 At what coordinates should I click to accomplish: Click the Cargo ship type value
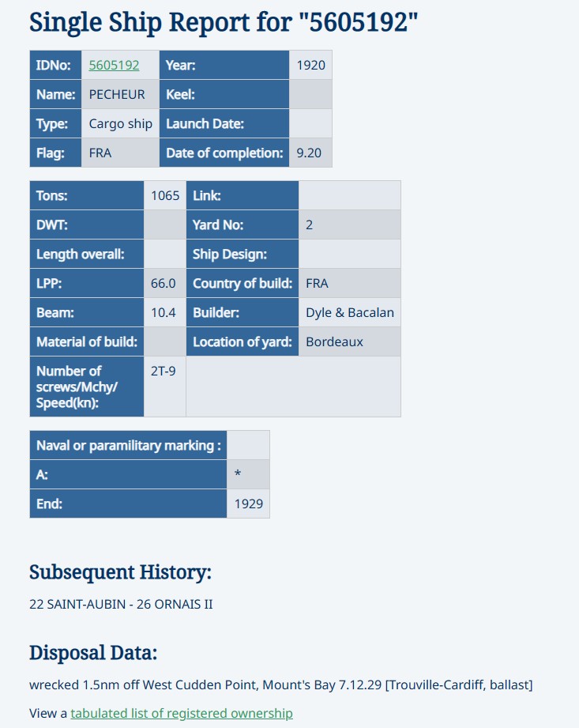(x=120, y=123)
